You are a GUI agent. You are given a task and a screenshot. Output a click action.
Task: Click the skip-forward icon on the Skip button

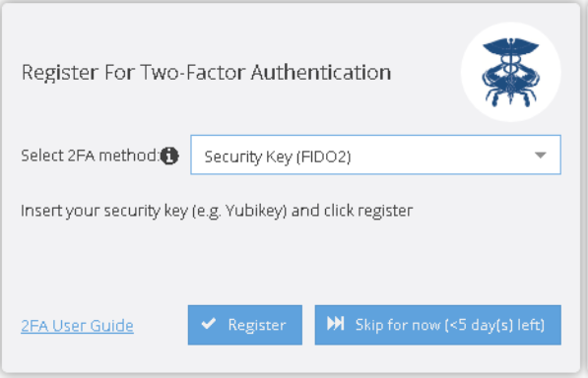[x=335, y=324]
